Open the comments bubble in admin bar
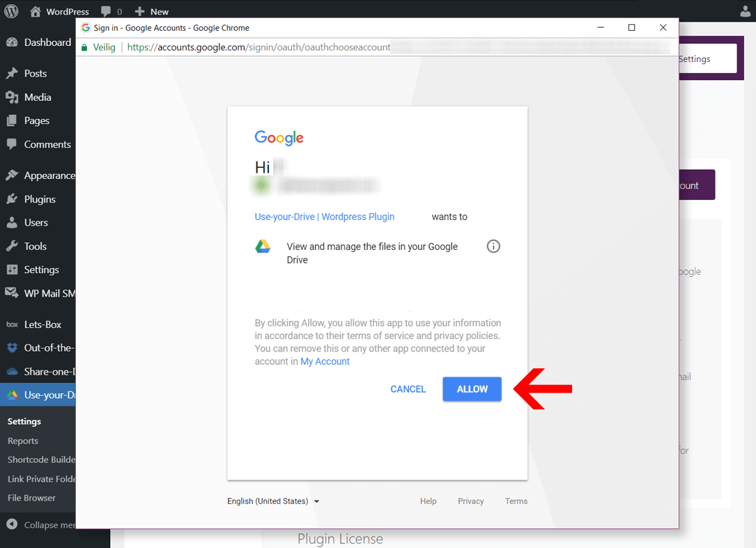This screenshot has height=548, width=756. (111, 12)
